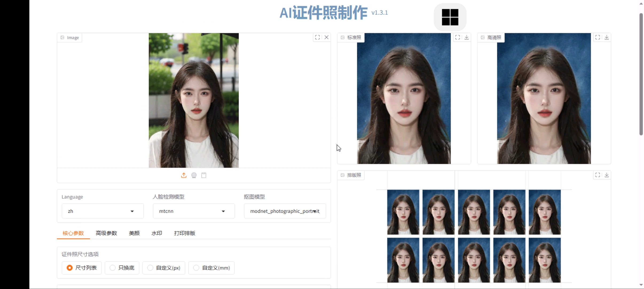View the input Image in fullscreen
The height and width of the screenshot is (289, 644).
pyautogui.click(x=317, y=37)
